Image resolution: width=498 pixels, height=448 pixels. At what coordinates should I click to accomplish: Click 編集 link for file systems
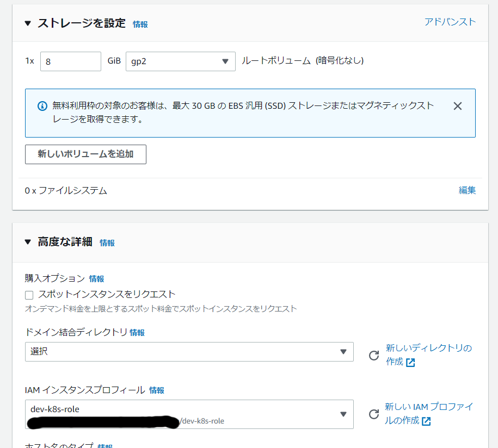pos(467,190)
